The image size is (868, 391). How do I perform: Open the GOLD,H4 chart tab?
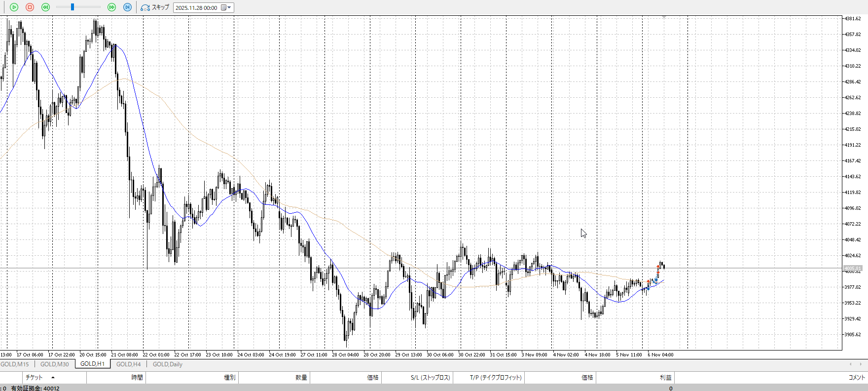point(128,364)
